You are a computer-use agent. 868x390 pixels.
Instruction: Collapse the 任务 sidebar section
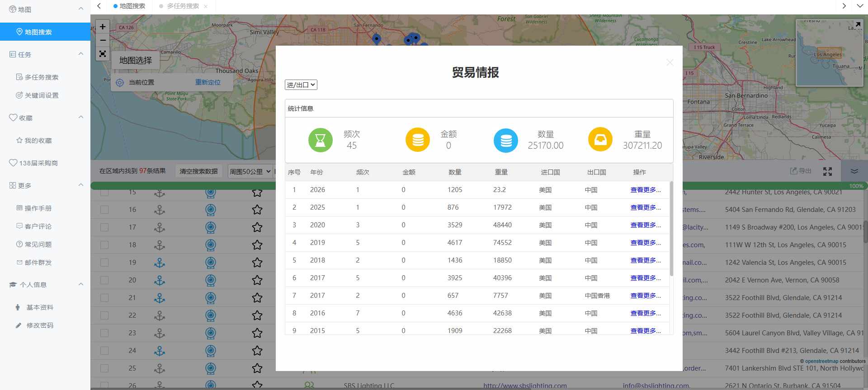(x=81, y=54)
